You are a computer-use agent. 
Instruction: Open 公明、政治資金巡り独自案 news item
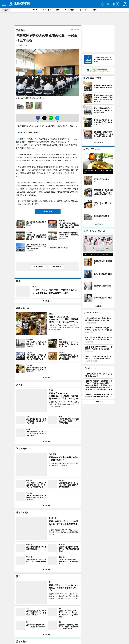pos(98,274)
